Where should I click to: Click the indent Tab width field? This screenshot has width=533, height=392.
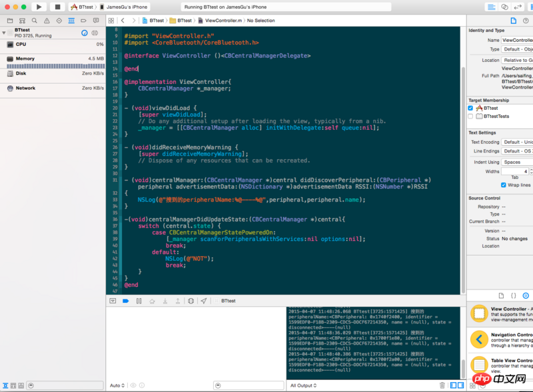(x=514, y=171)
